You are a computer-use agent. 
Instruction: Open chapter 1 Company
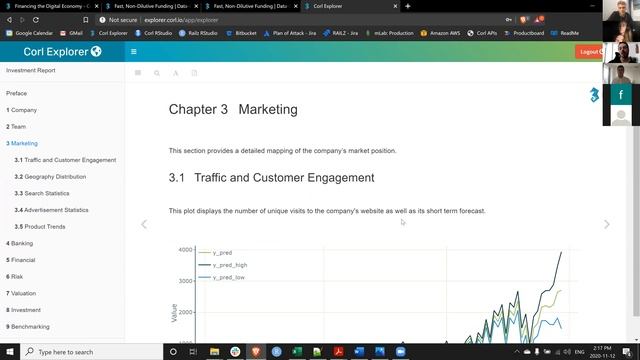(21, 110)
